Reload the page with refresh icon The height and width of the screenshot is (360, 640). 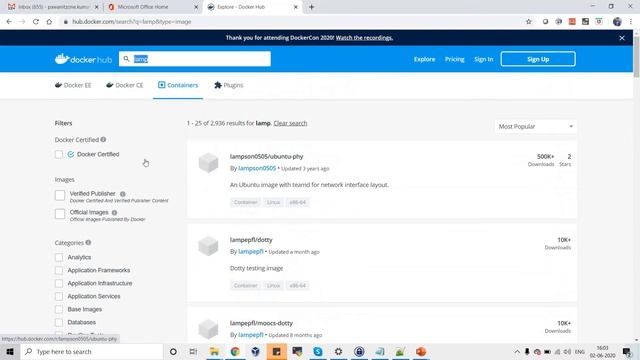[x=36, y=22]
